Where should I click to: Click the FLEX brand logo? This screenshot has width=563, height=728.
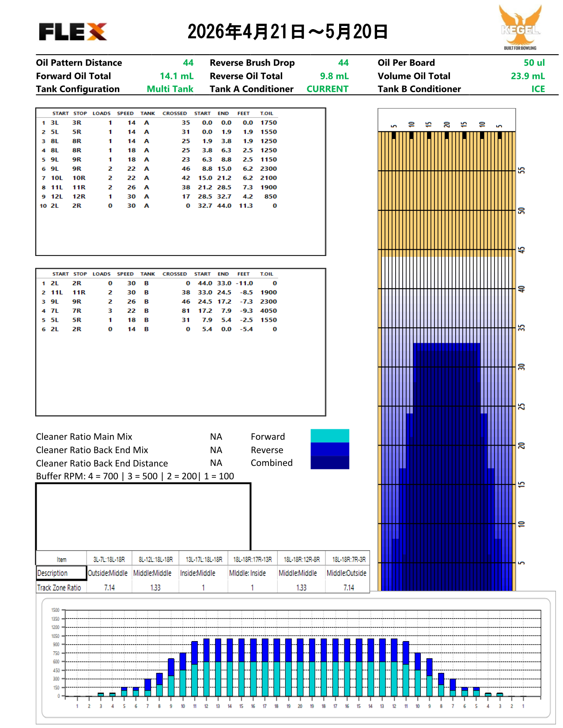coord(73,32)
